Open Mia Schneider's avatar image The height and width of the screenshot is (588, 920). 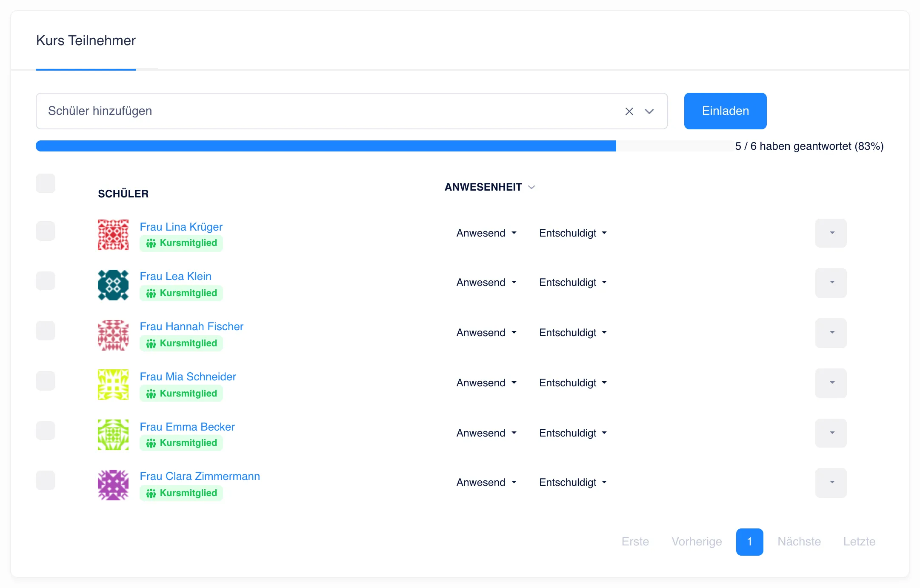(113, 385)
